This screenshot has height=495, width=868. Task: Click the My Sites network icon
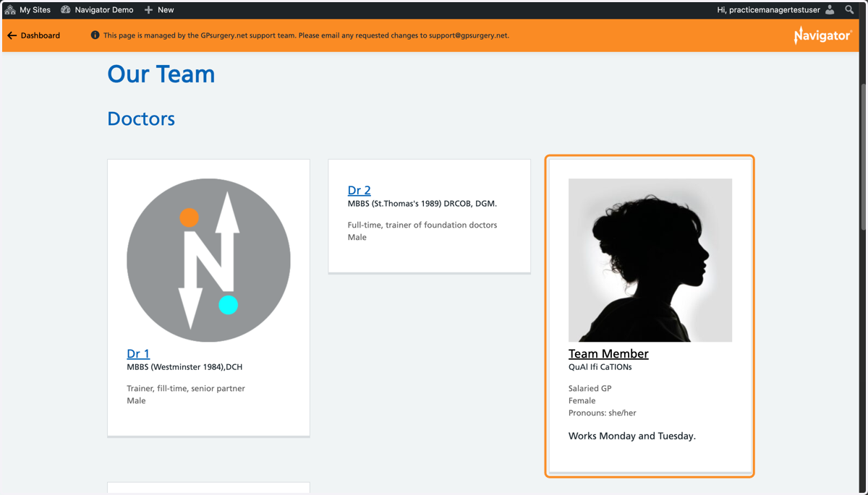click(10, 10)
